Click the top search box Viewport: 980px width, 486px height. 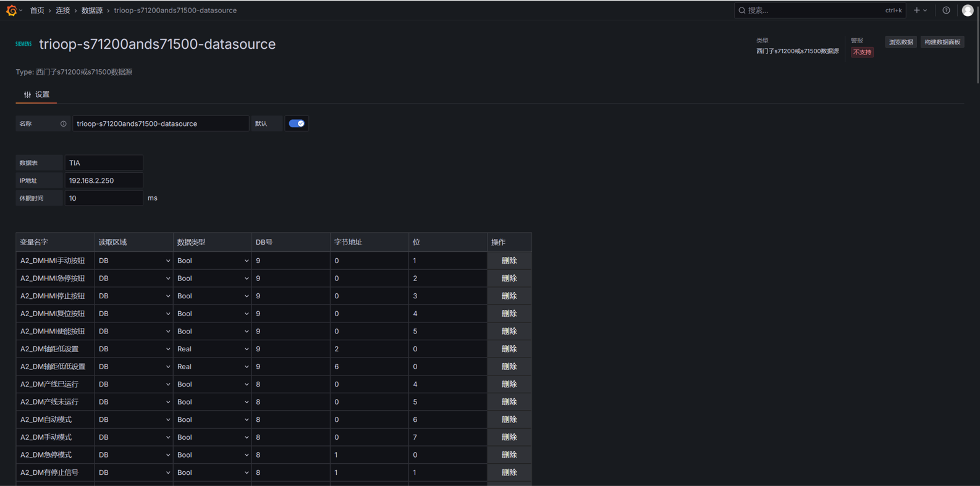(820, 10)
